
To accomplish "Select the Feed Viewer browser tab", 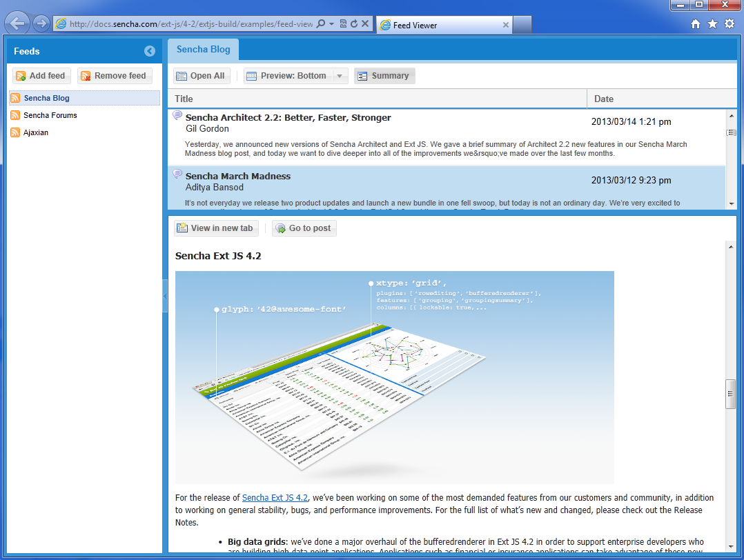I will (444, 25).
